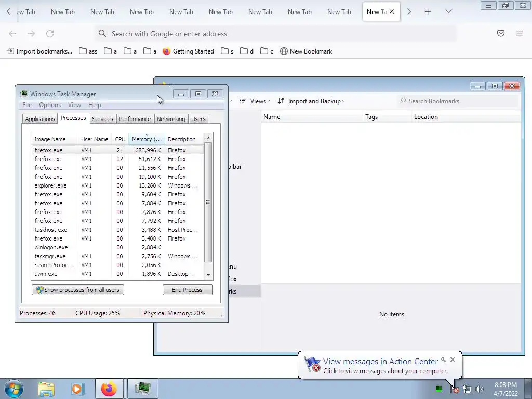Screen dimensions: 532x399
Task: Open the network tray icon
Action: 467,389
